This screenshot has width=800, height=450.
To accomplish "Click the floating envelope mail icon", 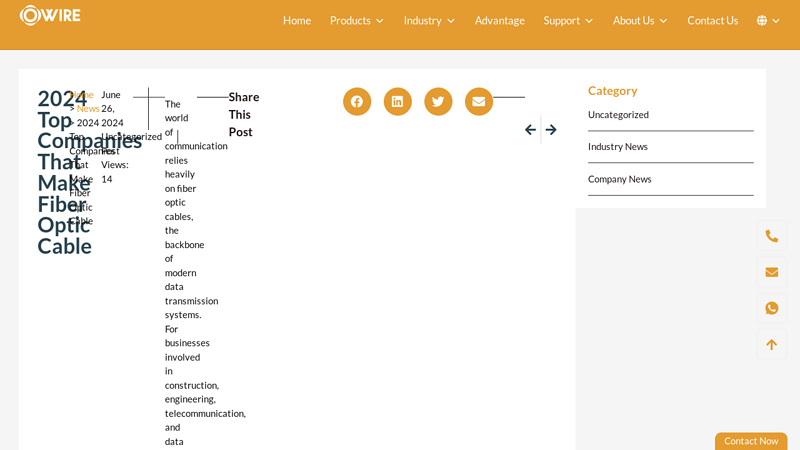I will [x=771, y=272].
